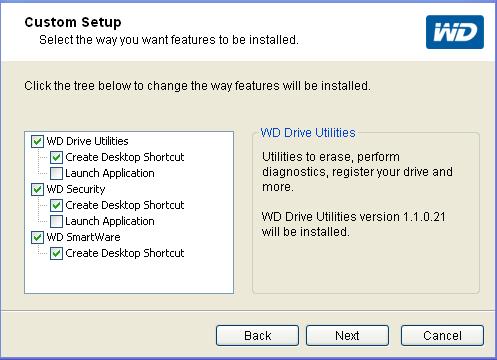Uncheck the WD Security checkbox
Viewport: 497px width, 360px height.
pyautogui.click(x=37, y=189)
